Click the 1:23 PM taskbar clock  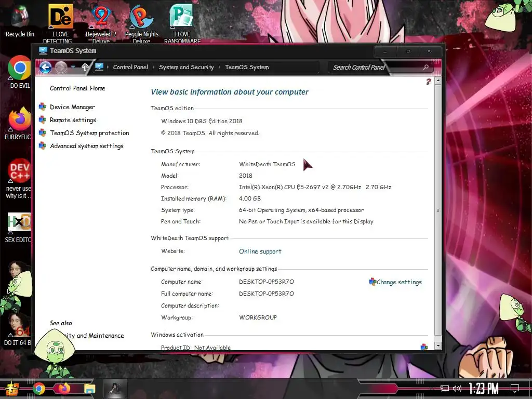tap(484, 389)
